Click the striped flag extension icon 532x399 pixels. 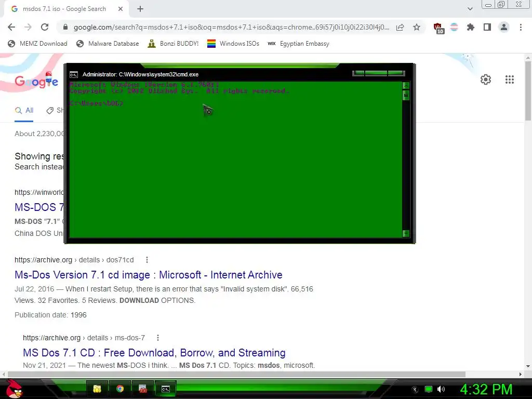pyautogui.click(x=454, y=27)
